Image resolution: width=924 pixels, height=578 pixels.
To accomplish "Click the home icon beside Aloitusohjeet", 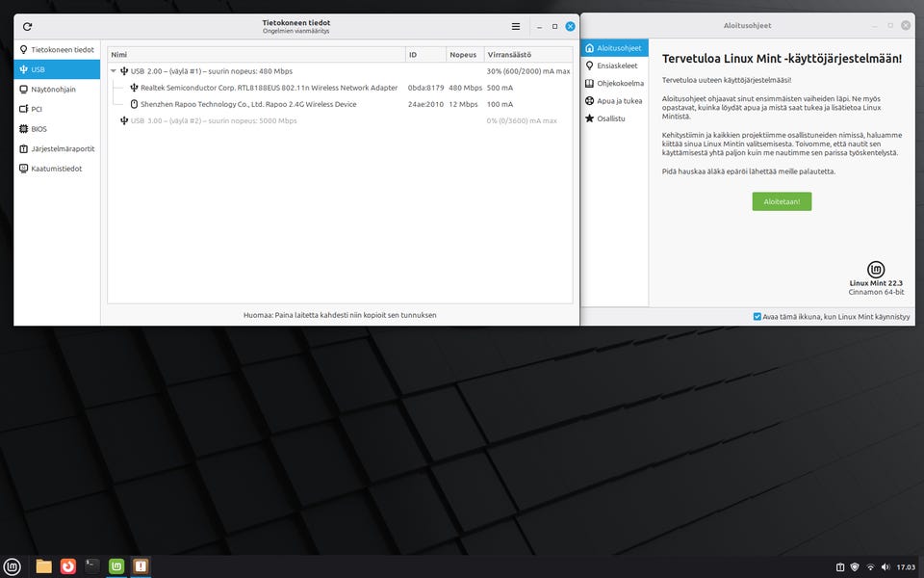I will (589, 48).
